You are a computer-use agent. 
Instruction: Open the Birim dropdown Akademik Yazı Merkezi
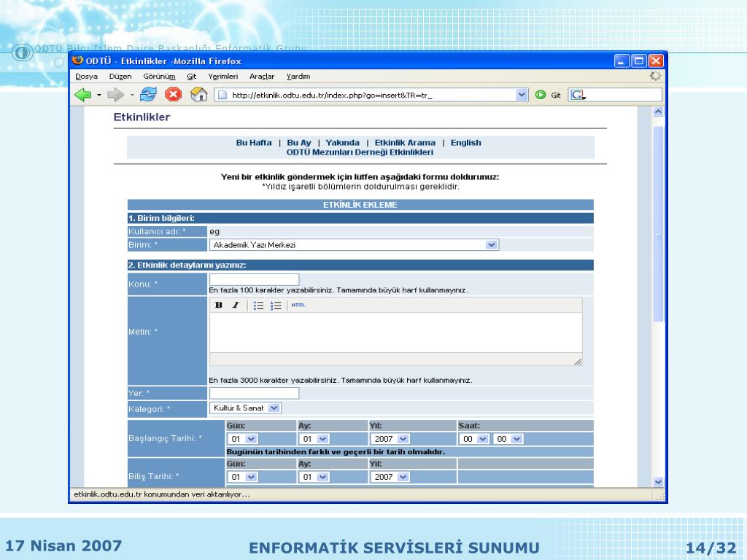point(354,245)
